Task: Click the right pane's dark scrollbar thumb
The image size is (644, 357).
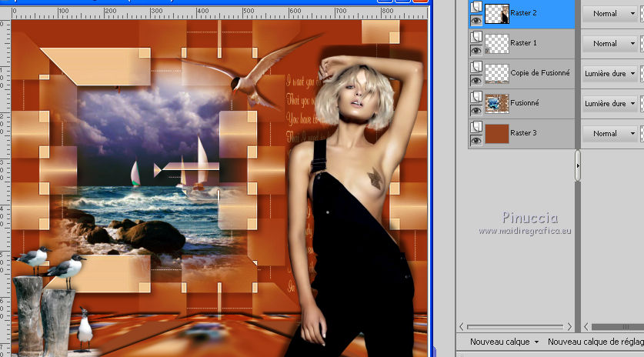Action: pyautogui.click(x=618, y=327)
